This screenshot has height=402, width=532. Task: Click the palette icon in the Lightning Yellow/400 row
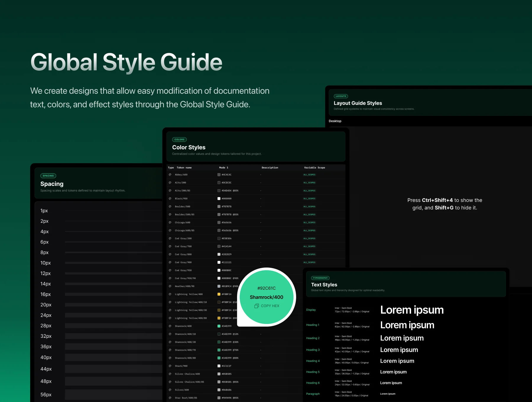[170, 294]
